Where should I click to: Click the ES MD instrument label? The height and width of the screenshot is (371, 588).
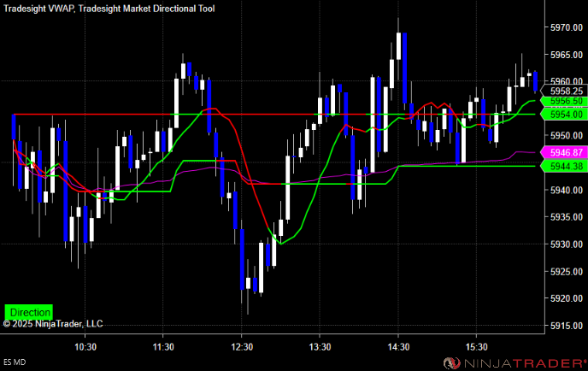(15, 362)
